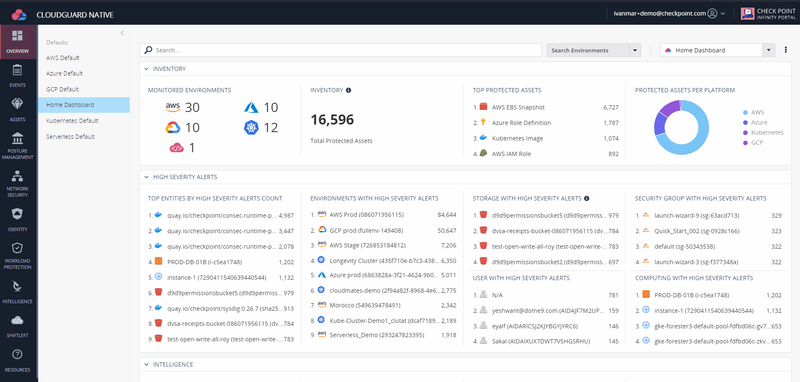Collapse the Inventory section

(x=146, y=68)
